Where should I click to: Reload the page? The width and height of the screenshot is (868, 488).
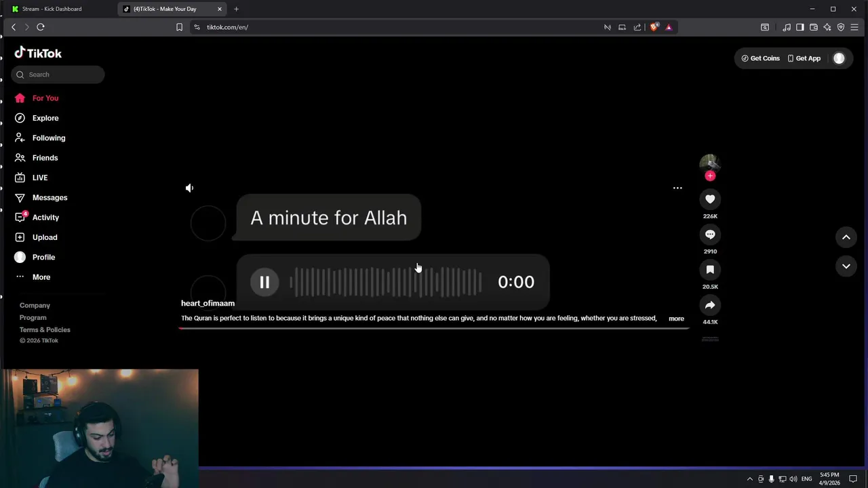tap(41, 27)
